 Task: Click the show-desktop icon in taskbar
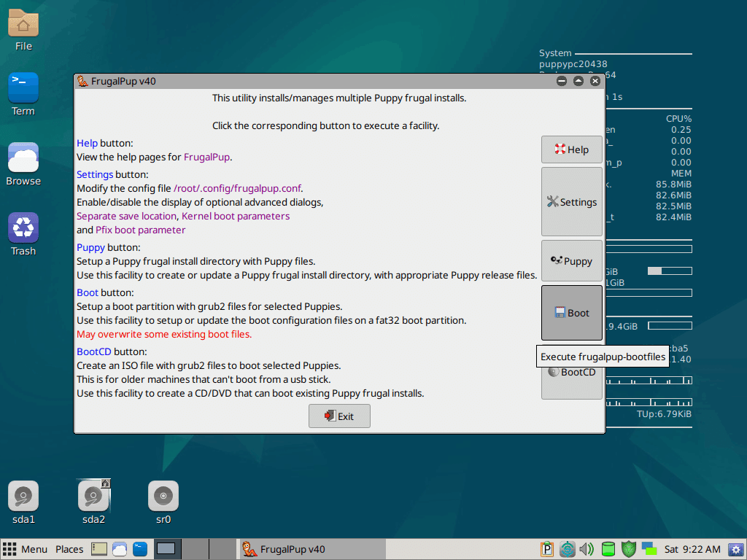click(99, 549)
